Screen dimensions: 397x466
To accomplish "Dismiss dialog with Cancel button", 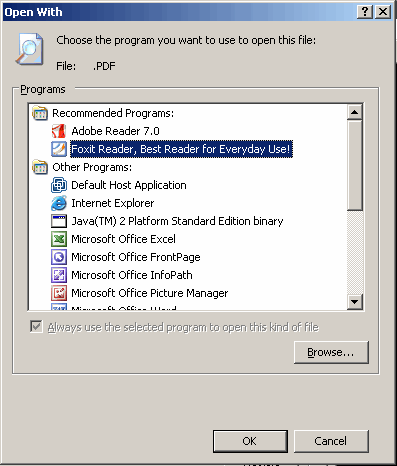I will (331, 441).
